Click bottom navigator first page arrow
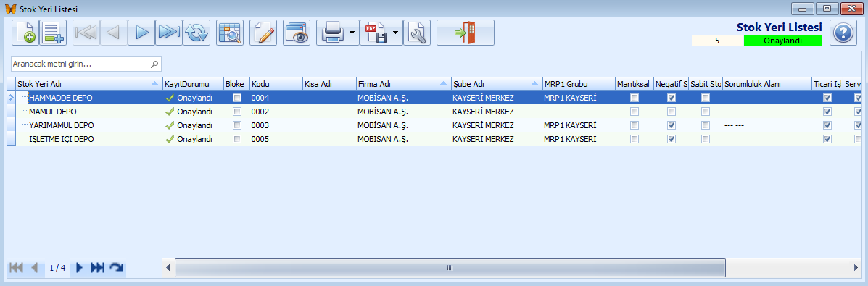The image size is (868, 286). click(x=17, y=268)
